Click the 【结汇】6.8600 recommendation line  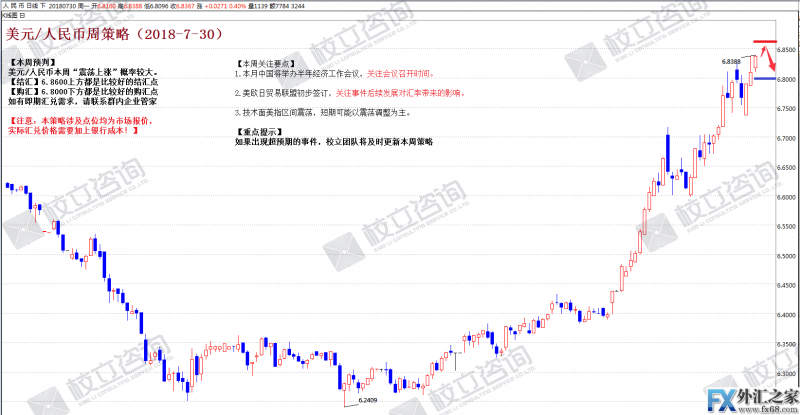[x=83, y=82]
